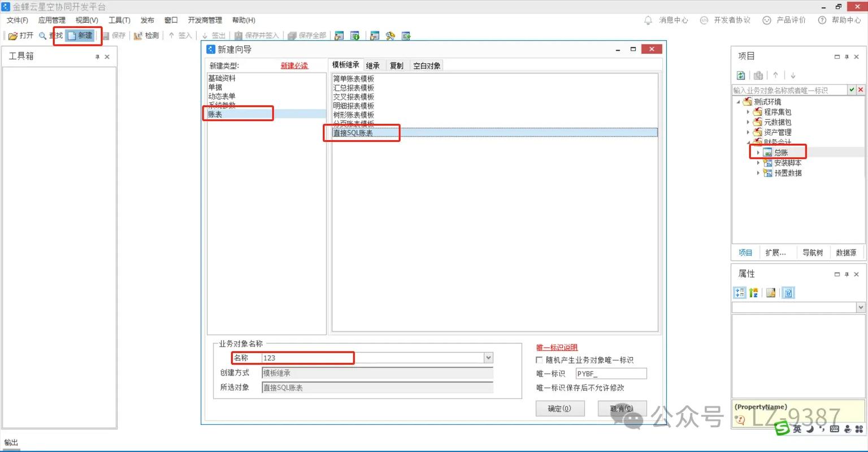Open 开发者协议 in the top bar

click(x=725, y=20)
